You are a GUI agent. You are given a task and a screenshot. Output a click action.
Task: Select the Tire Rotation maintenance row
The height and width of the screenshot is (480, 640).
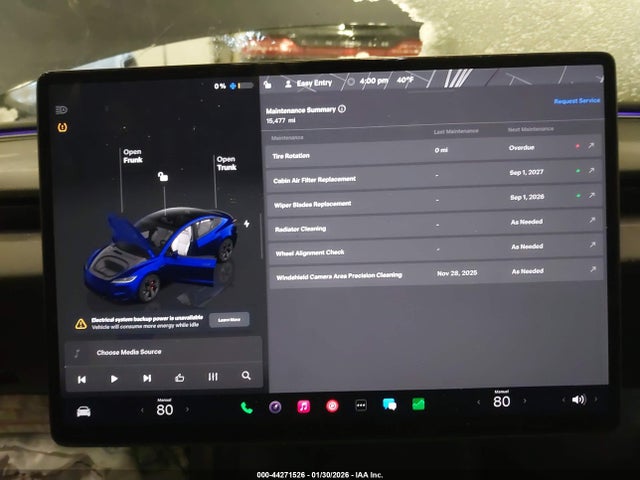click(x=433, y=151)
